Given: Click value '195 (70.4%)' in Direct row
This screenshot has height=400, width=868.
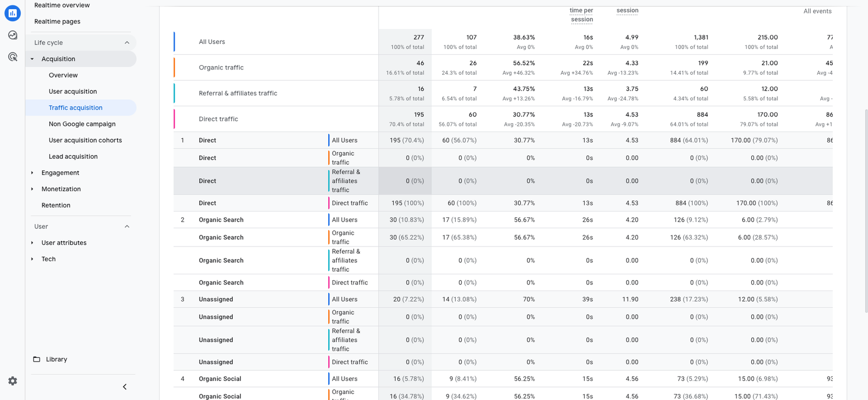Looking at the screenshot, I should (x=407, y=140).
